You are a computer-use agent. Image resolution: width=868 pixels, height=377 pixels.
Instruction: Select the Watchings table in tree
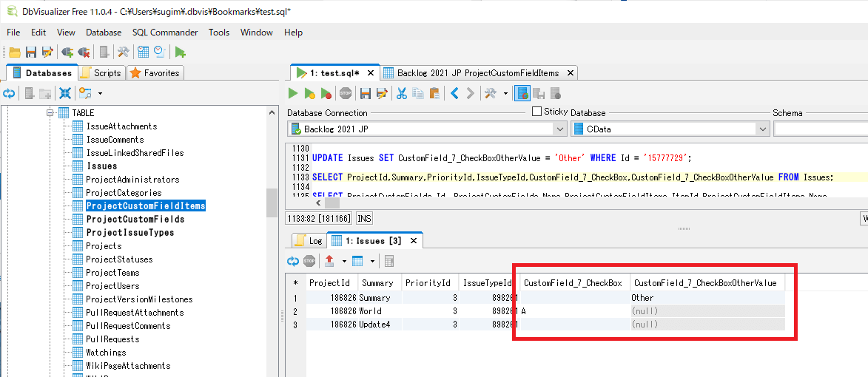click(106, 352)
